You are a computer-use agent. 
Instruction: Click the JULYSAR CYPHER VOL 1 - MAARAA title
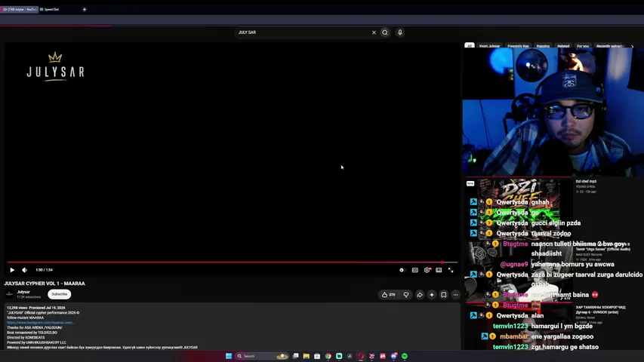point(45,284)
